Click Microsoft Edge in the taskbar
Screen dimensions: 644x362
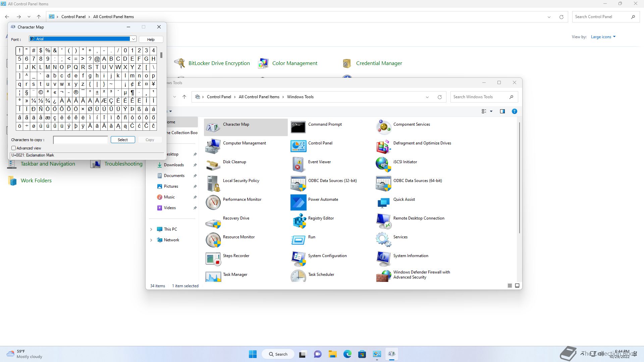[347, 354]
